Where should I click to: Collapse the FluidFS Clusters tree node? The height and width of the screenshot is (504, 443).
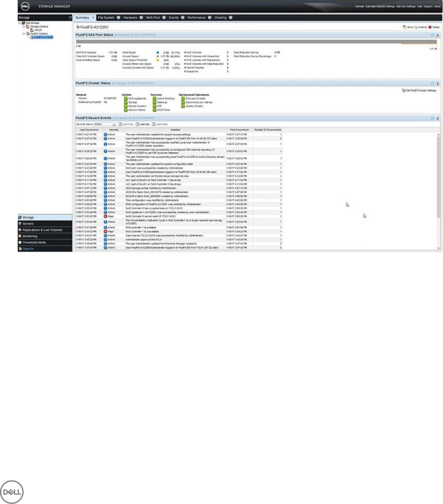pos(24,33)
